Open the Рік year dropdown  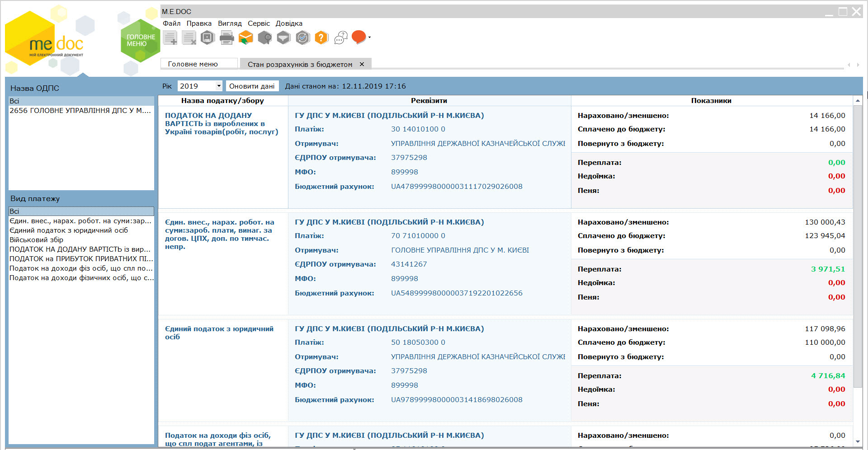(x=199, y=86)
